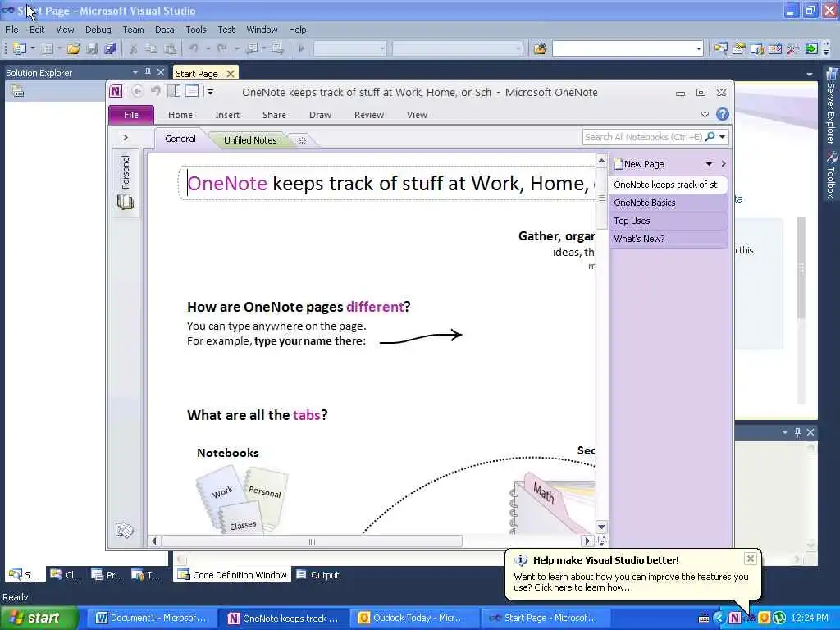Open Solution Explorer icon at toolbar right
The image size is (840, 630).
pos(720,48)
